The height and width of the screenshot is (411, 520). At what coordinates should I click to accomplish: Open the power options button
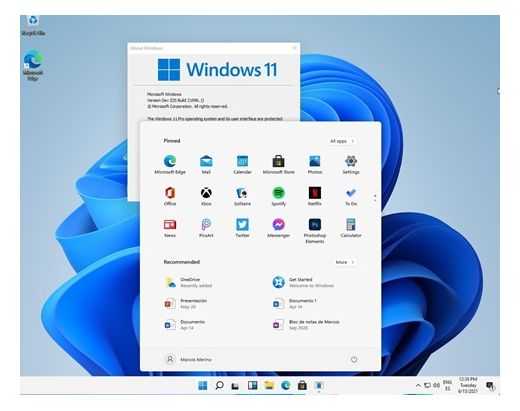coord(354,359)
